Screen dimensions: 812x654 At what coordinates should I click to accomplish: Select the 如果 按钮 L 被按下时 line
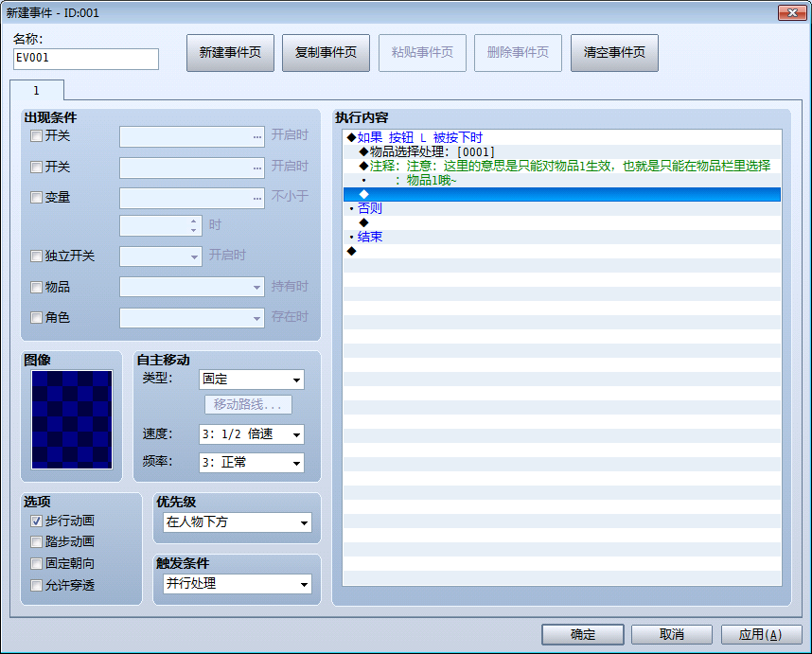(562, 137)
